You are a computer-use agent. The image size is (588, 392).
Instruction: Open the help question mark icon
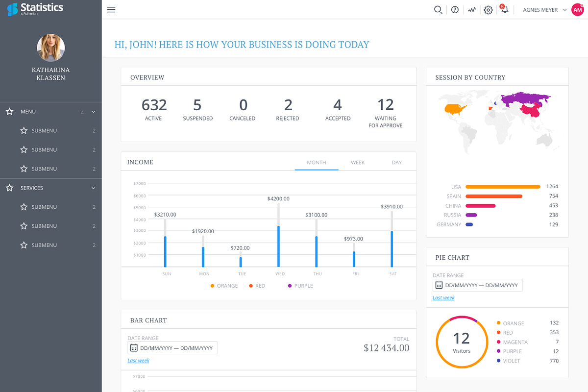(x=455, y=10)
